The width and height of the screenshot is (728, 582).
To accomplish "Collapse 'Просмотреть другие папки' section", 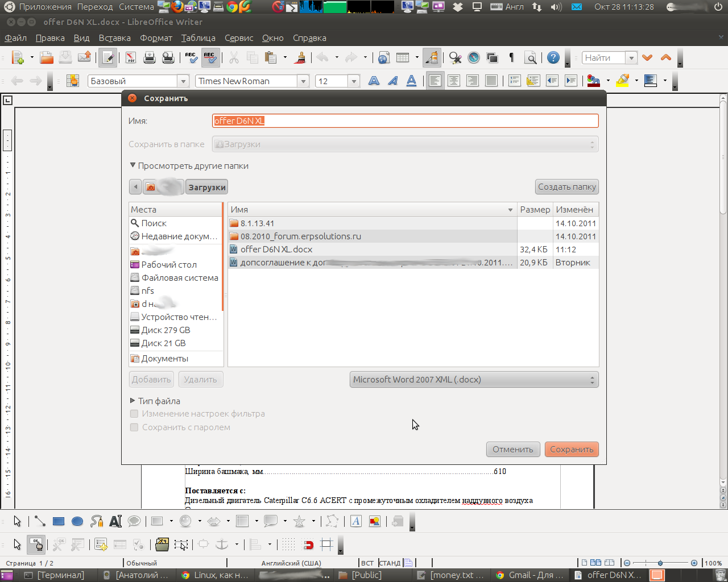I will [x=133, y=166].
